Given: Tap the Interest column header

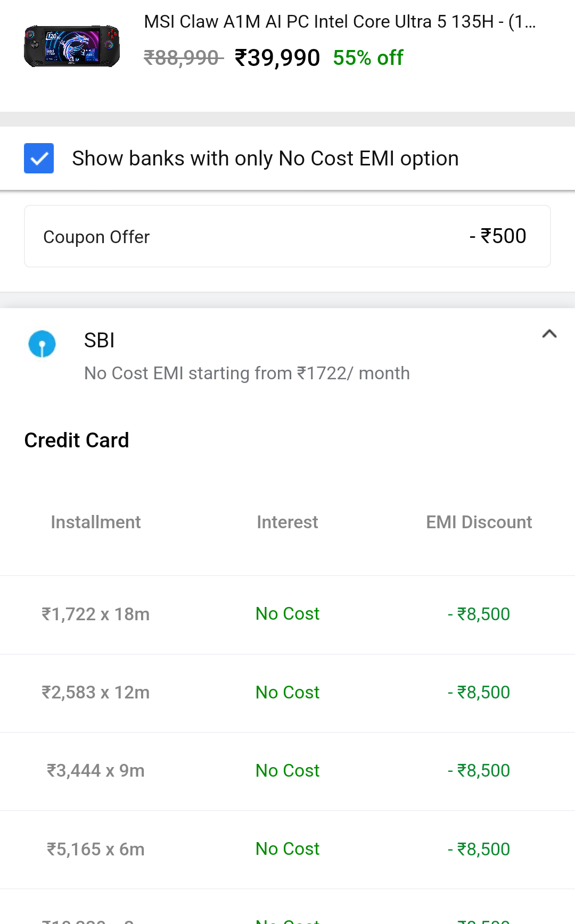Looking at the screenshot, I should [x=287, y=522].
